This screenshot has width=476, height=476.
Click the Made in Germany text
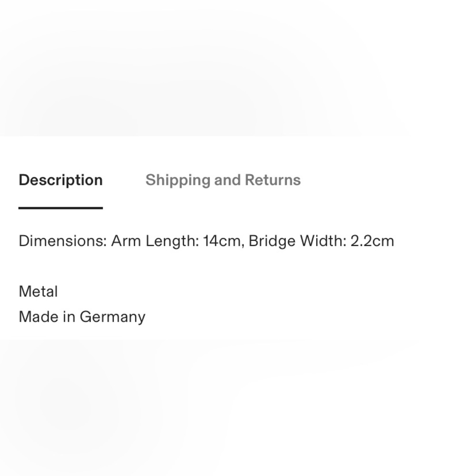pos(82,317)
